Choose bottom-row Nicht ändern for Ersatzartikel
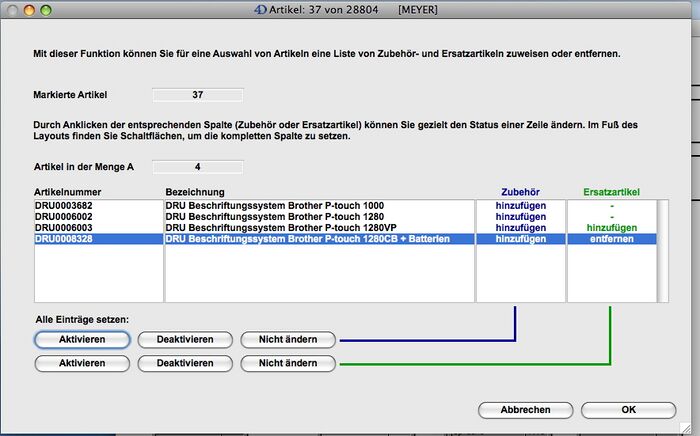 point(290,363)
